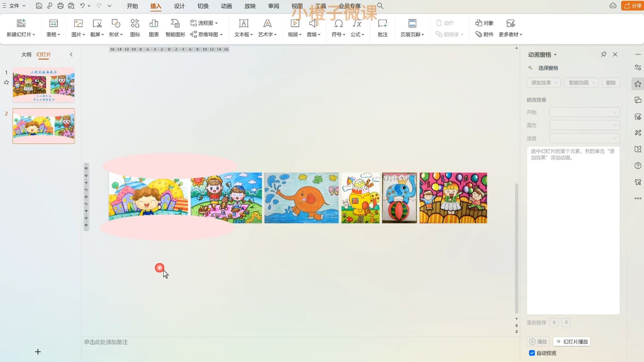Open the 大纲 outline tab
The image size is (644, 362).
point(26,54)
